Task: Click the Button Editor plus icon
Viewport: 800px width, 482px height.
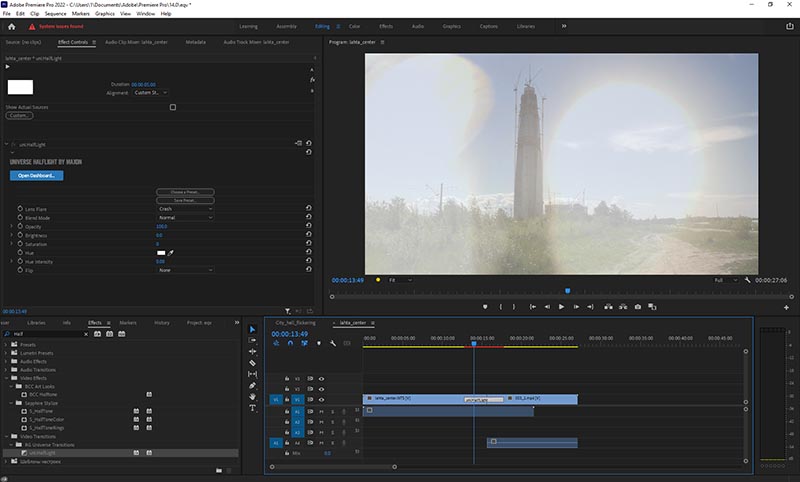Action: (x=786, y=307)
